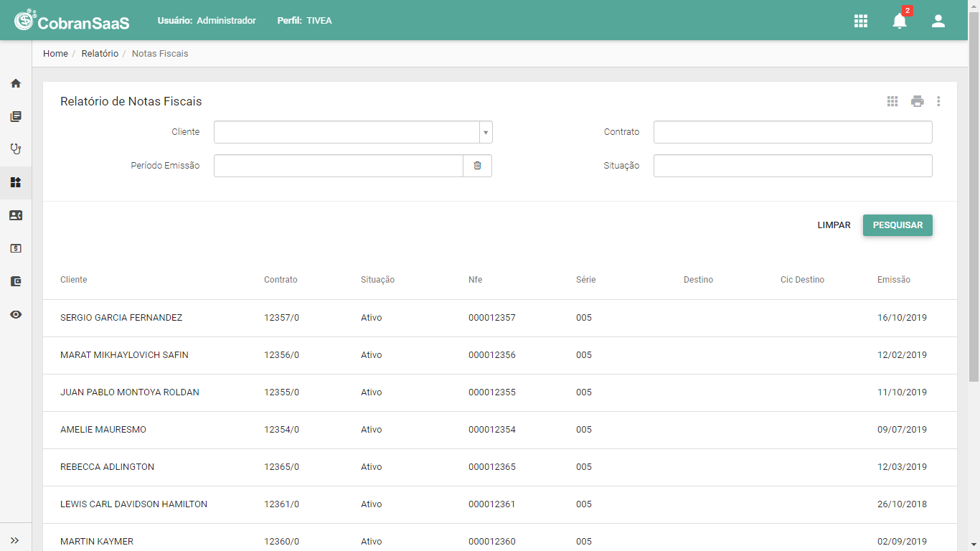Screen dimensions: 980x551
Task: Open the user account menu icon
Action: click(x=938, y=21)
